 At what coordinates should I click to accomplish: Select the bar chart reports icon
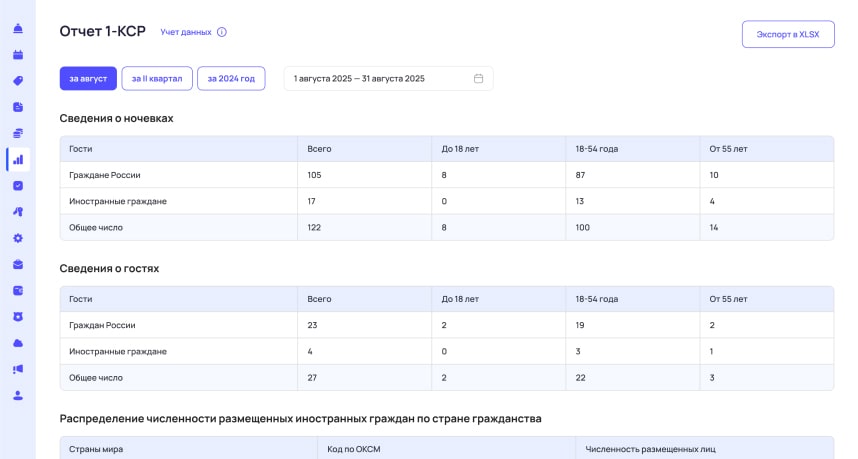pos(18,160)
